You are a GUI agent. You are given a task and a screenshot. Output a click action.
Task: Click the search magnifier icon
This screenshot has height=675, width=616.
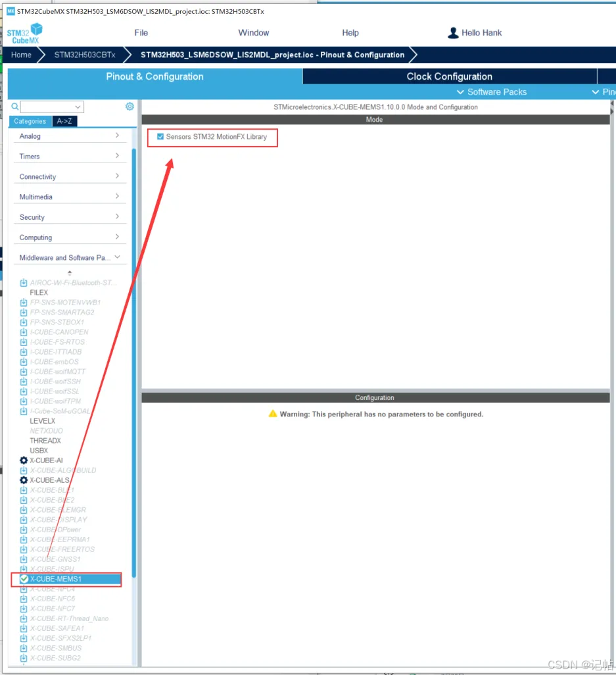pyautogui.click(x=15, y=107)
